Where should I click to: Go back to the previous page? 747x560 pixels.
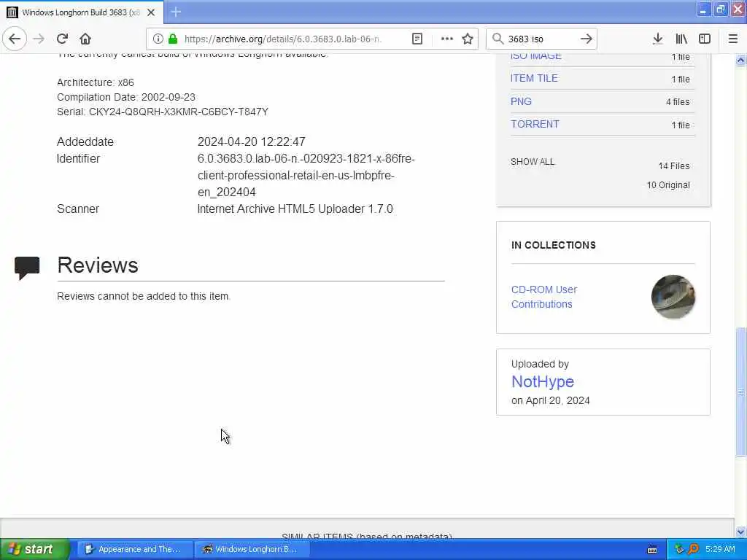[15, 39]
